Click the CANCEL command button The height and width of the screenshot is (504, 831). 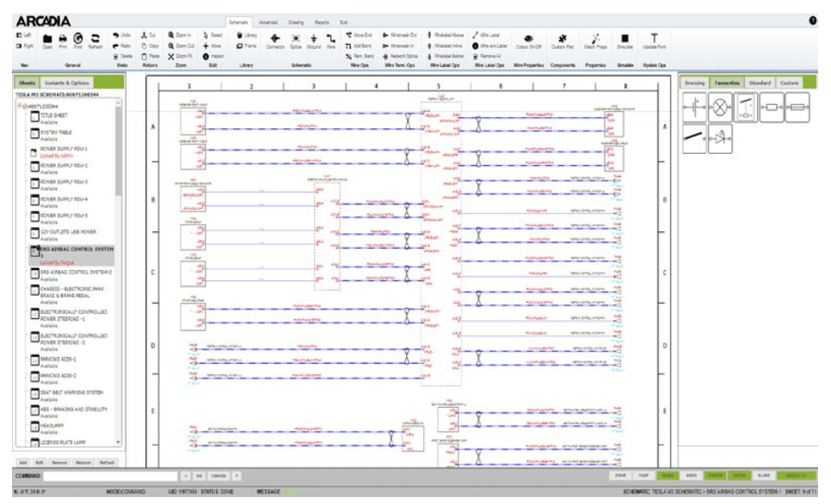click(x=219, y=475)
